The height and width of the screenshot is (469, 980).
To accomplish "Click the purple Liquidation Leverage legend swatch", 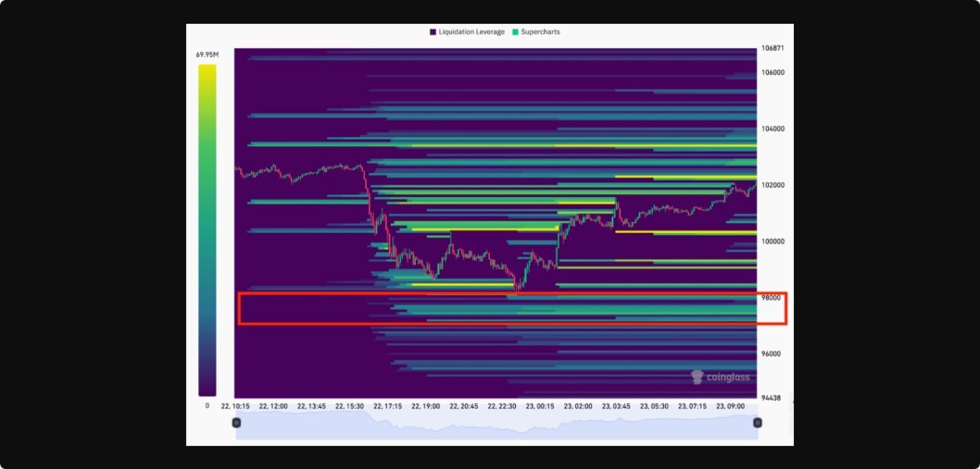I will click(x=433, y=32).
